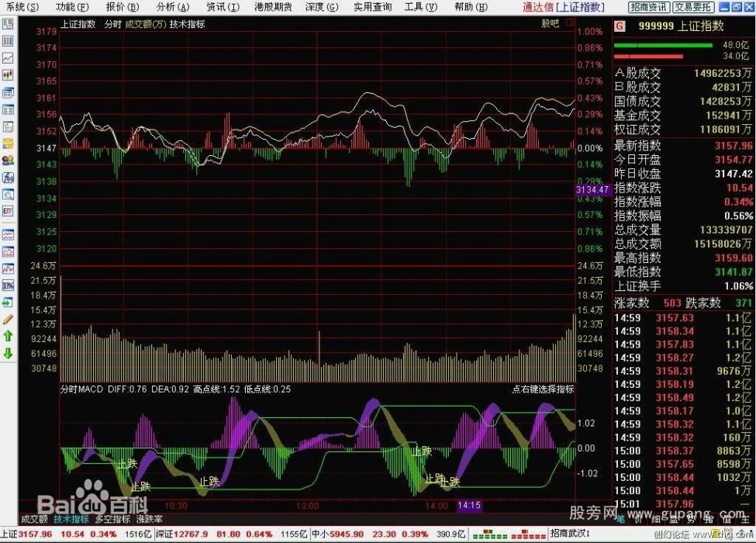Click the 点右键选择指标 hint text
The image size is (756, 543).
click(x=543, y=389)
